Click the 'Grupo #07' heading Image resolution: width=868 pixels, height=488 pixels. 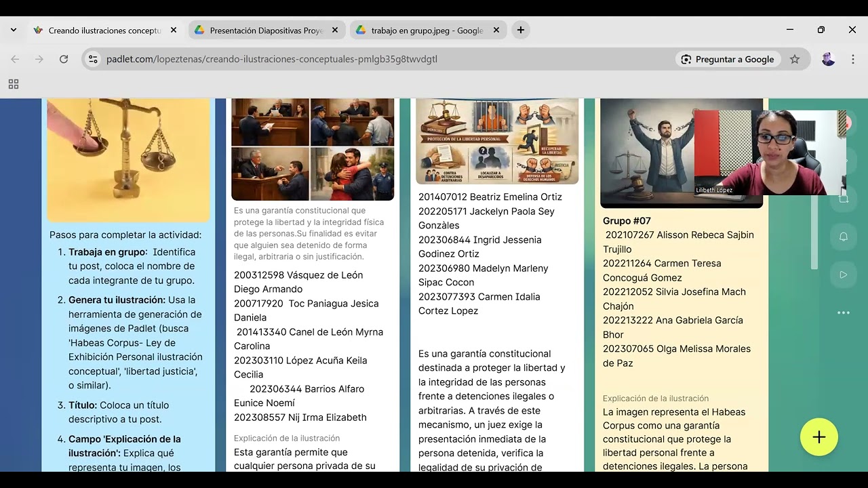click(627, 221)
